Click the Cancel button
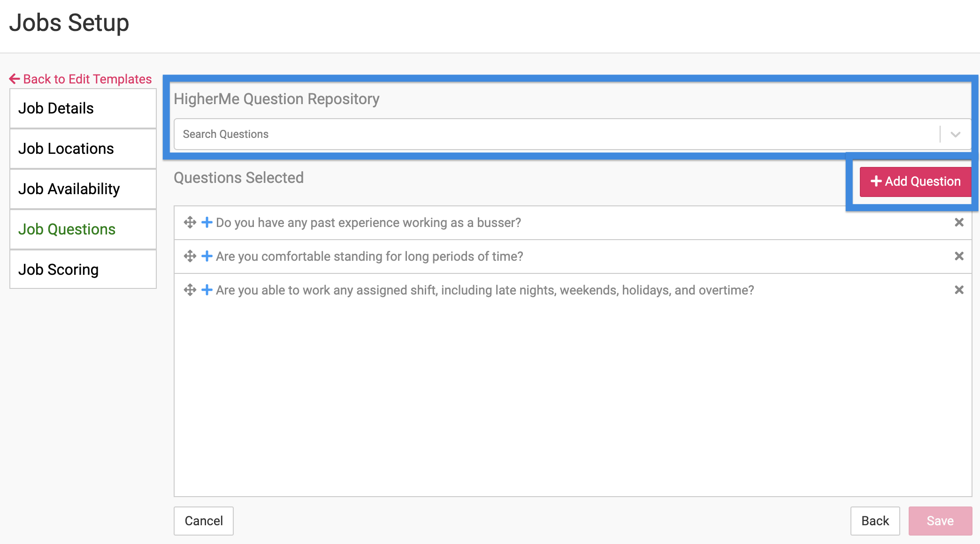 (204, 521)
